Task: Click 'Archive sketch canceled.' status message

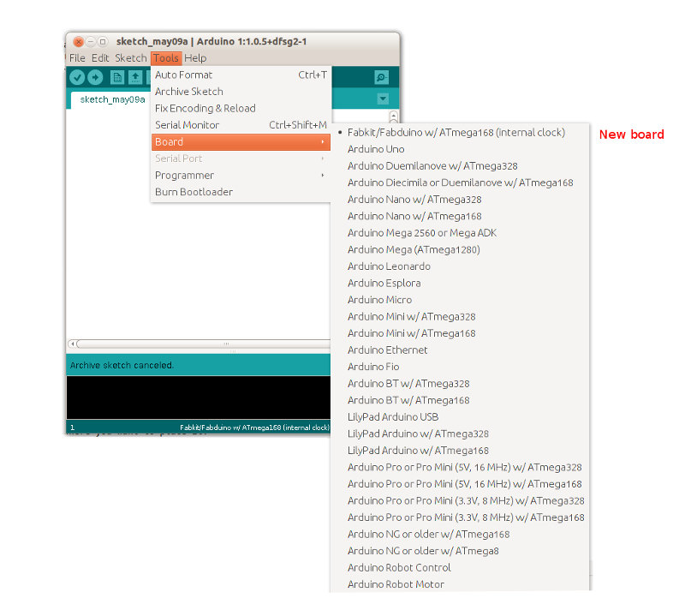Action: click(122, 365)
